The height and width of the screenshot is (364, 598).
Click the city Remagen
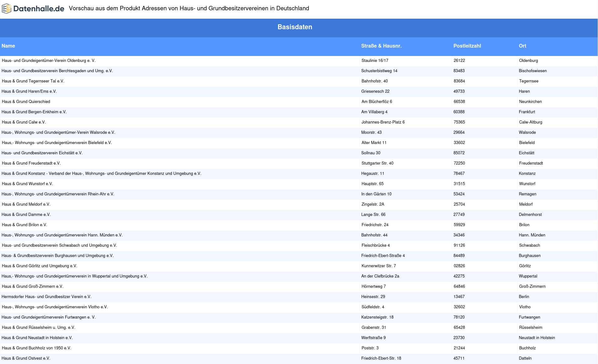[x=528, y=194]
